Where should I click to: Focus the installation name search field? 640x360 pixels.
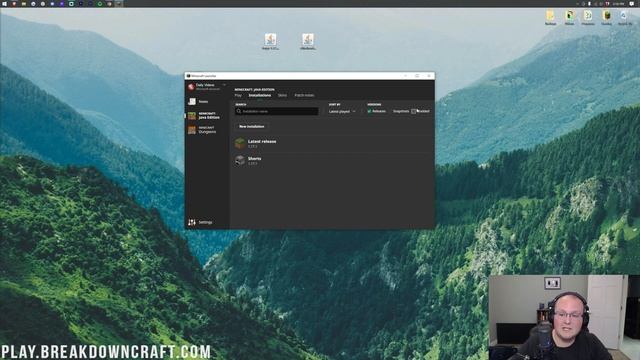[x=276, y=111]
